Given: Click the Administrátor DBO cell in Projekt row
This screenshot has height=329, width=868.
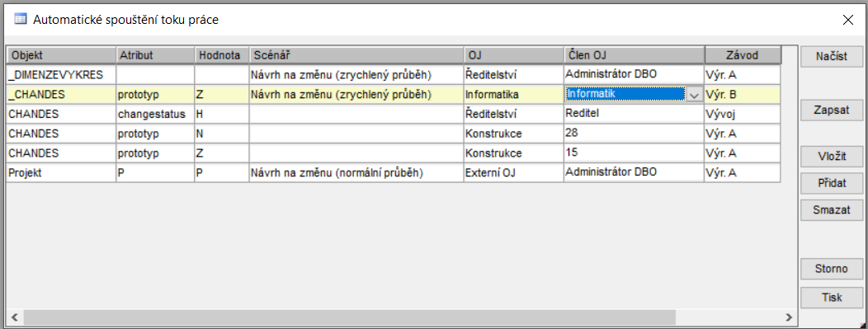Looking at the screenshot, I should click(x=634, y=172).
